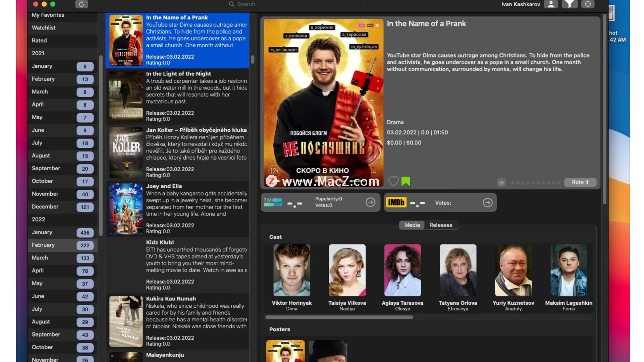
Task: Click the Ivan Kashkarov username
Action: (x=521, y=4)
